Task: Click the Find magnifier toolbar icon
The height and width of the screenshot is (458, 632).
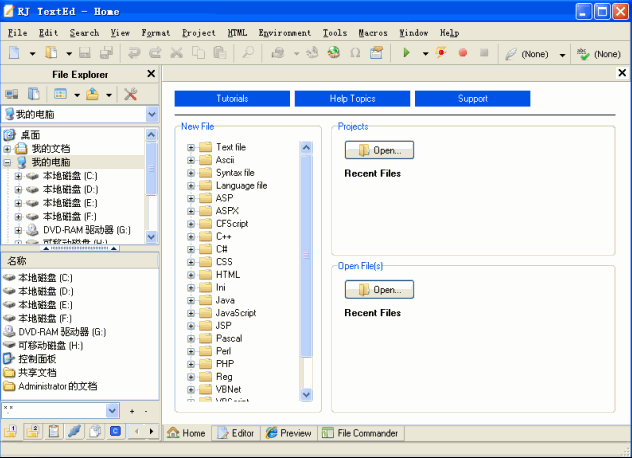Action: [247, 53]
